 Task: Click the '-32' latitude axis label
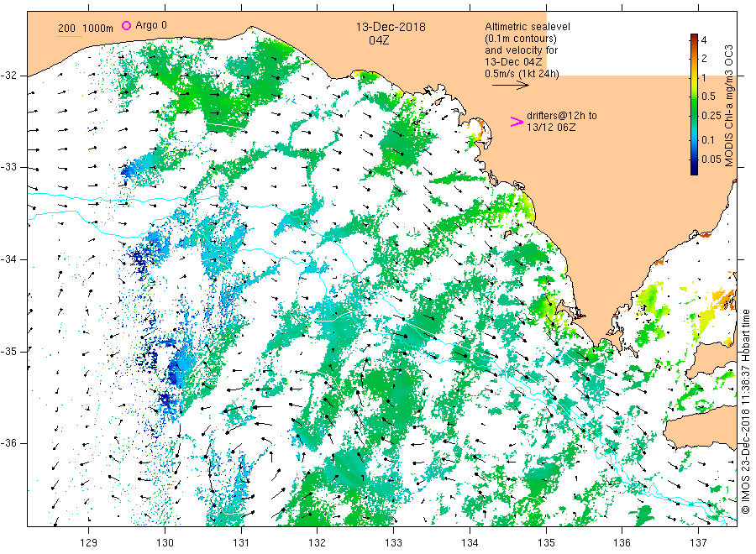point(8,76)
